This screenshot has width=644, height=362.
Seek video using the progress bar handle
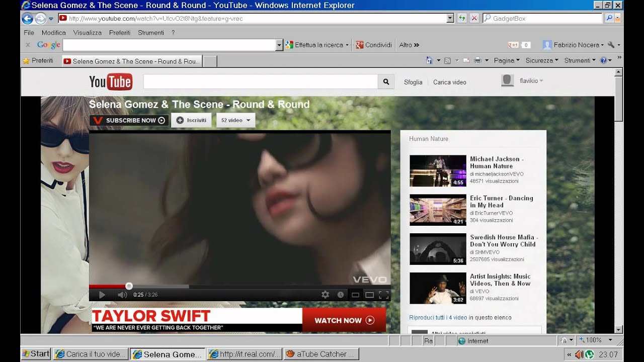tap(129, 286)
